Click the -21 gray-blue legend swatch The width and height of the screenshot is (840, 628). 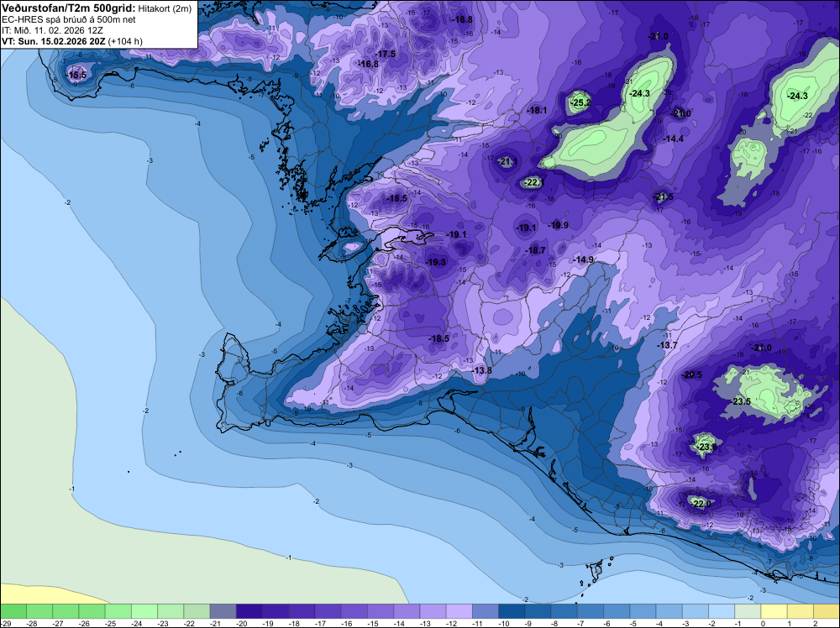[223, 611]
